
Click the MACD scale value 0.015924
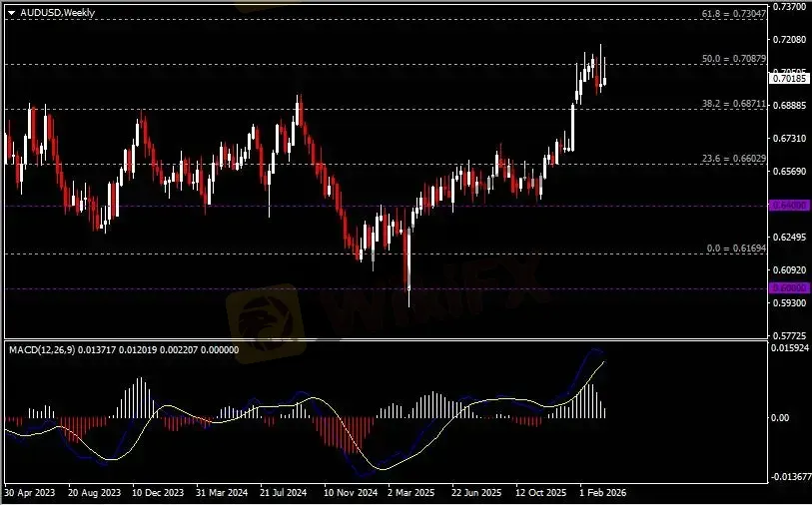click(790, 348)
